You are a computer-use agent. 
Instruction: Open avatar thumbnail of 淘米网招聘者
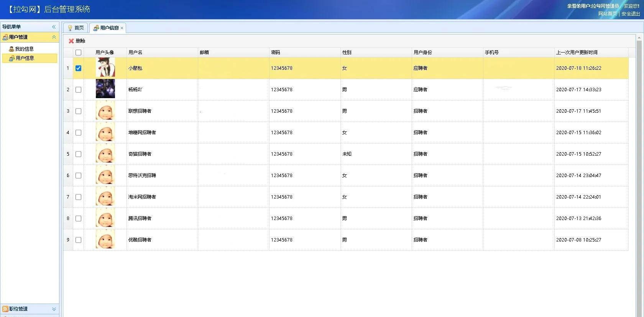105,197
